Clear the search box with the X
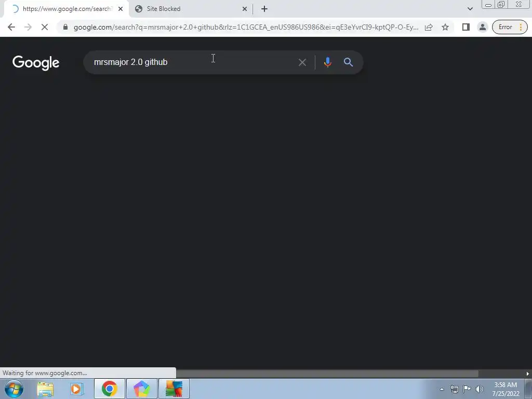Viewport: 532px width, 399px height. 302,62
